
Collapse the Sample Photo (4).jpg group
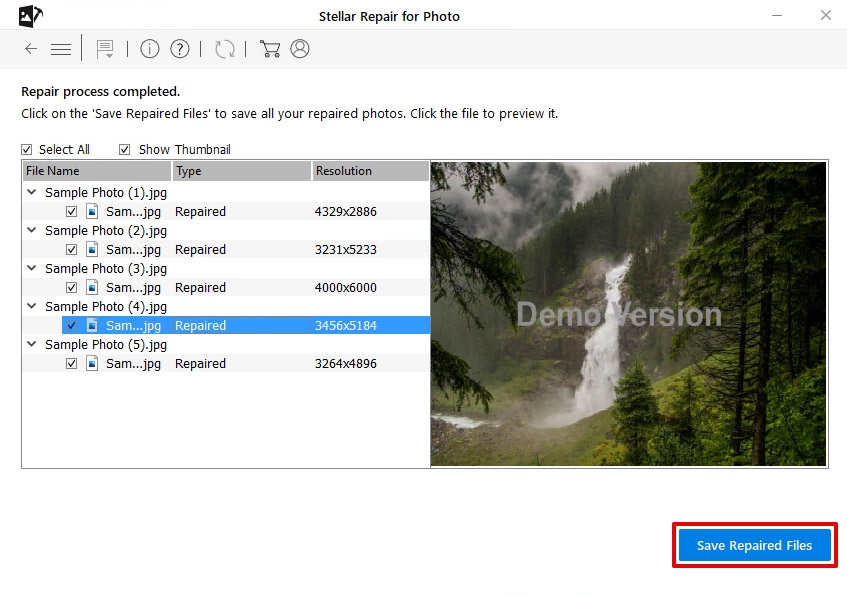click(x=32, y=306)
